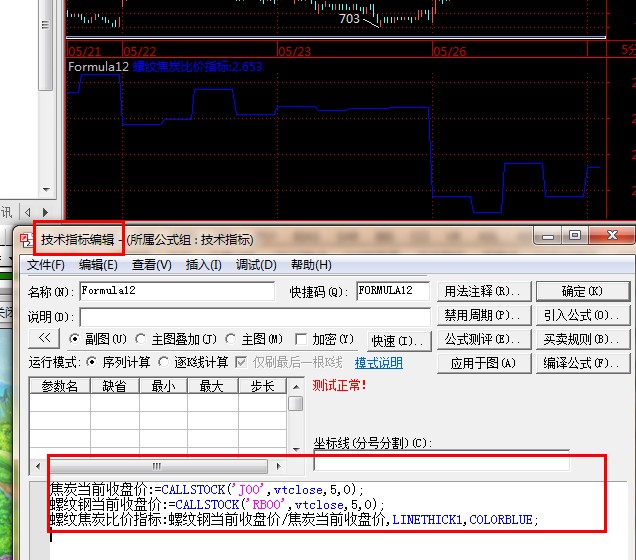Toggle 仅刷最后一根K线 checkbox
The height and width of the screenshot is (560, 636).
point(241,362)
